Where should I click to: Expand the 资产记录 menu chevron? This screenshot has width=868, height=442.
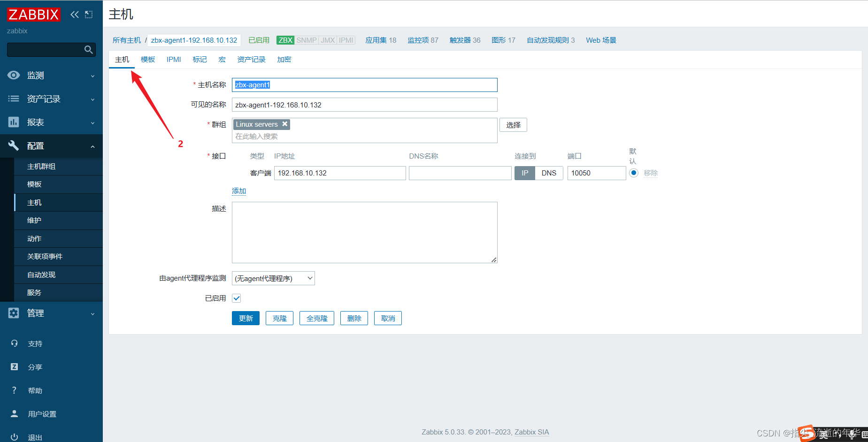click(x=92, y=99)
